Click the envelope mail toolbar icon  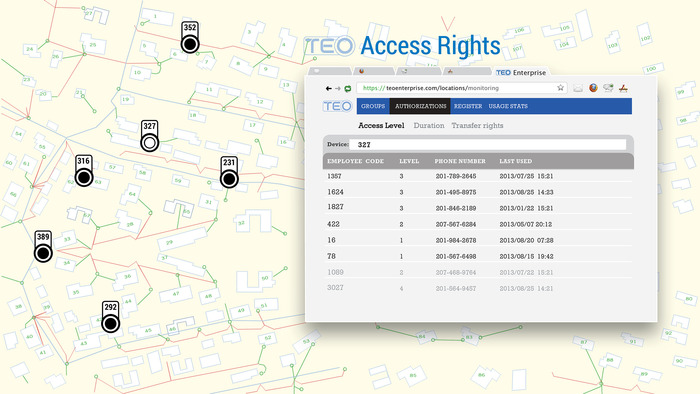click(578, 88)
